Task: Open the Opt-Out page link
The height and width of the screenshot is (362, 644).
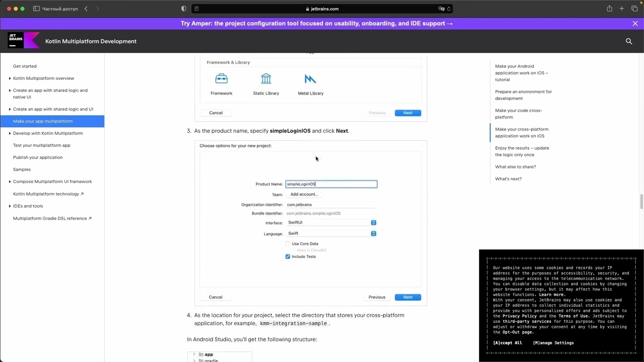Action: [518, 332]
